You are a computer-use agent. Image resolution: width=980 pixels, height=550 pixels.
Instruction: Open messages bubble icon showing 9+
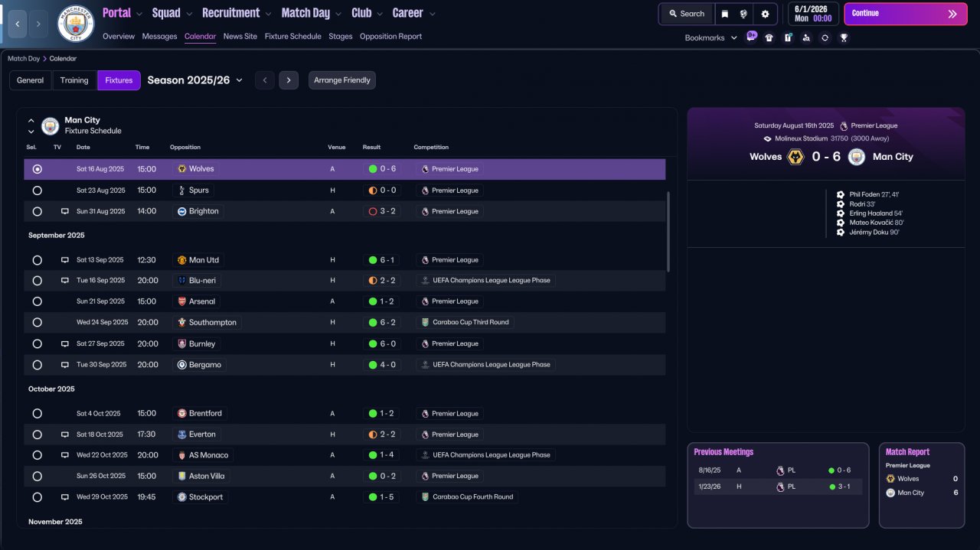[751, 37]
